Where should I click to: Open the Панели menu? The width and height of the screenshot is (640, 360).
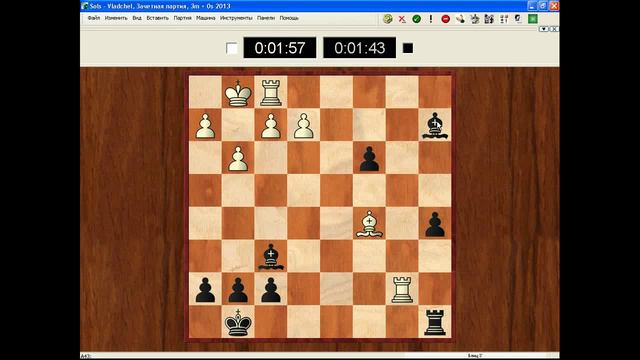[266, 18]
